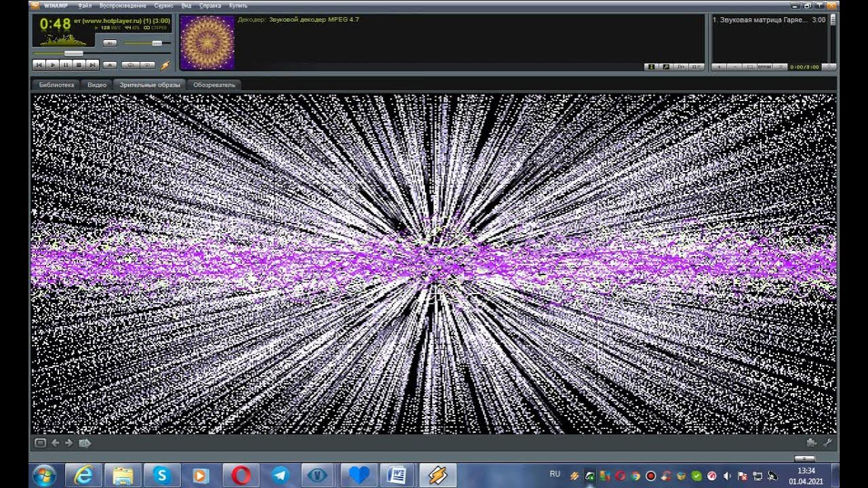
Task: Skip to the next track
Action: [x=92, y=65]
